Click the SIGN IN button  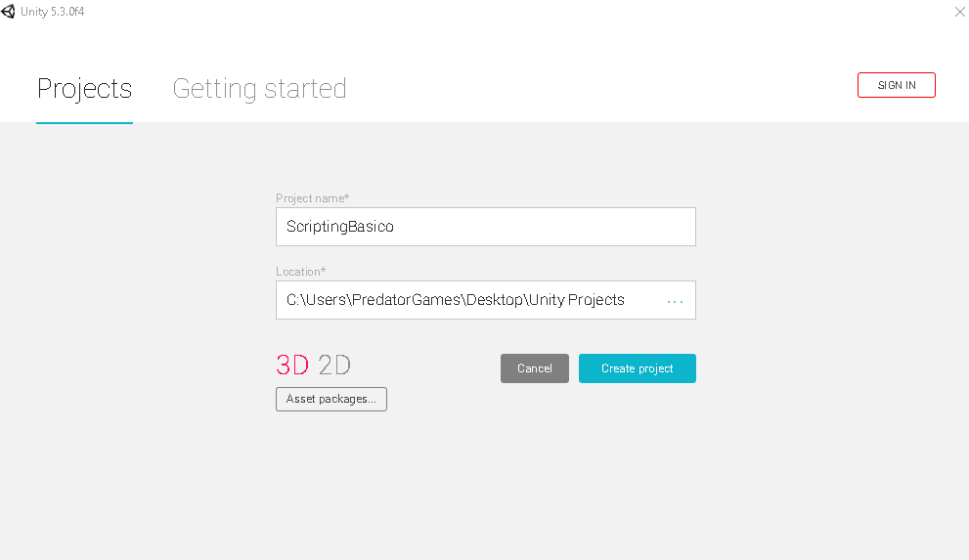click(x=896, y=85)
